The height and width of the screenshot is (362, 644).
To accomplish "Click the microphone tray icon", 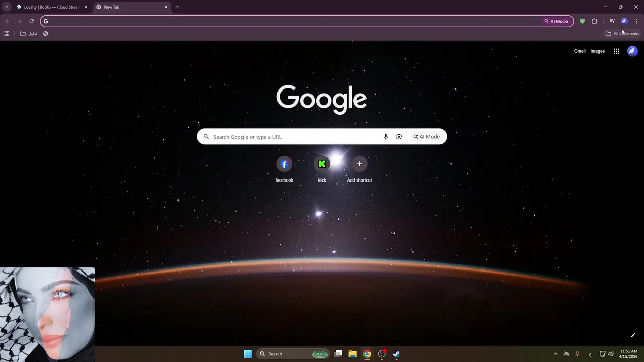I will 577,354.
